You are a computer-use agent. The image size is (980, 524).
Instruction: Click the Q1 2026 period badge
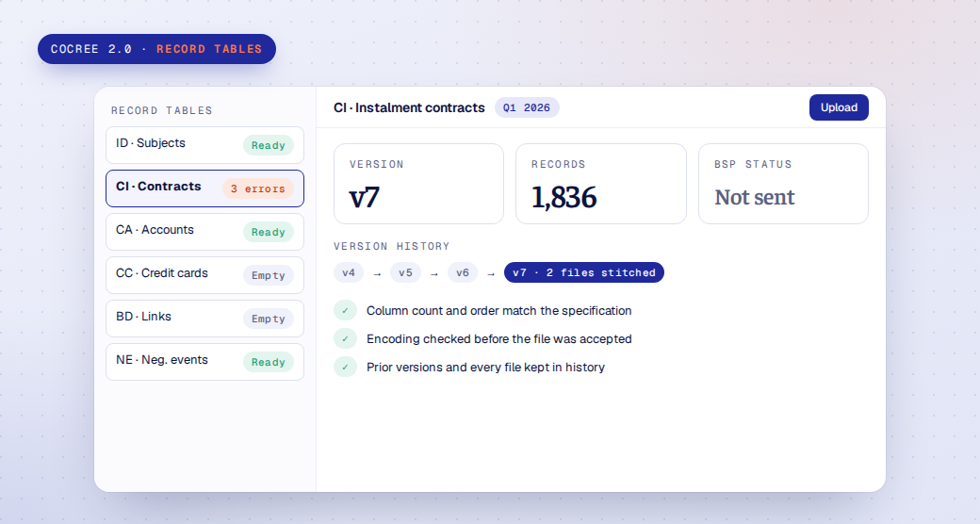pos(527,107)
